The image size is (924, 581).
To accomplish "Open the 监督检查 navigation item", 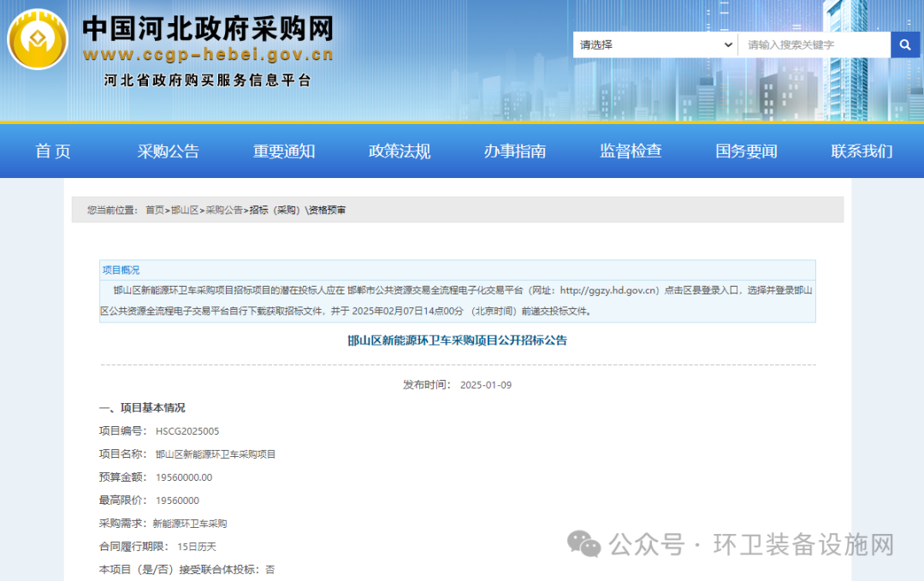I will click(631, 151).
